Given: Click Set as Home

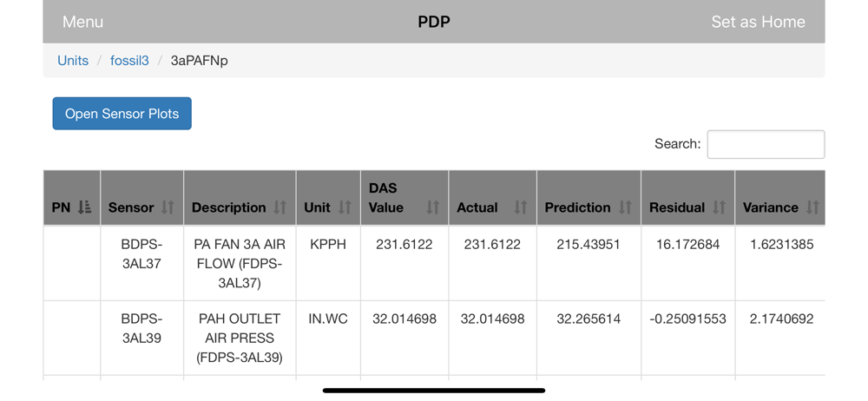Looking at the screenshot, I should coord(758,22).
